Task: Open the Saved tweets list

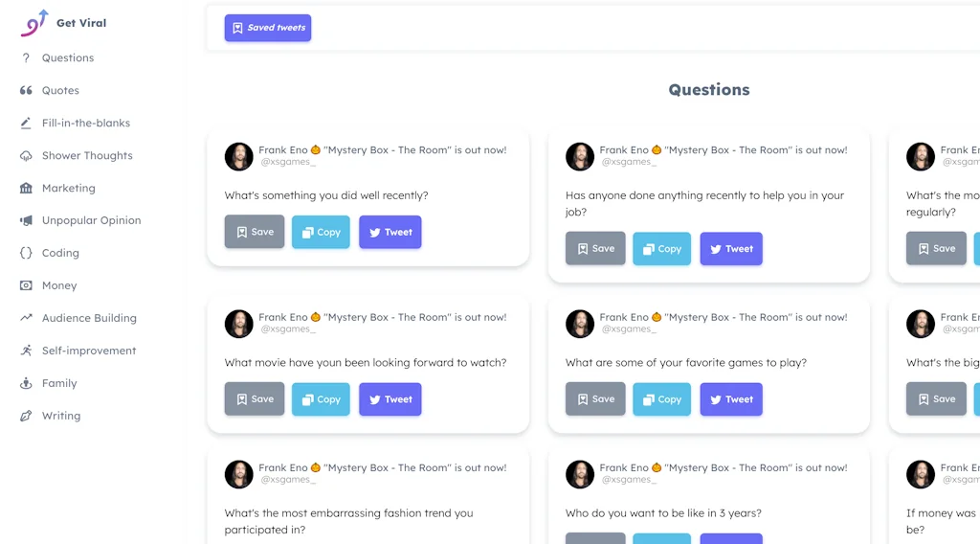Action: point(268,28)
